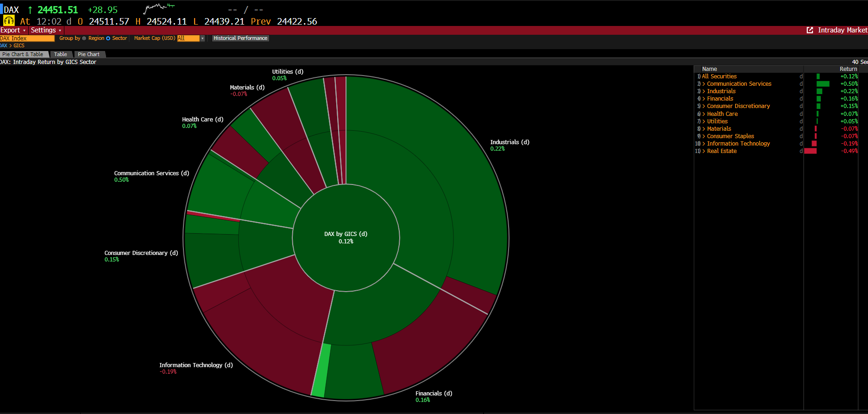
Task: Click the Historical Performance button
Action: pos(240,38)
